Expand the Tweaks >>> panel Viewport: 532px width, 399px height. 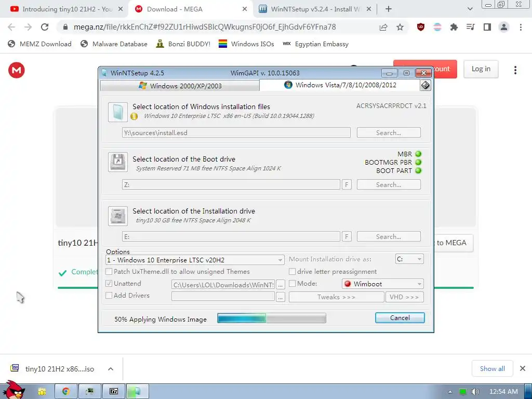[336, 297]
